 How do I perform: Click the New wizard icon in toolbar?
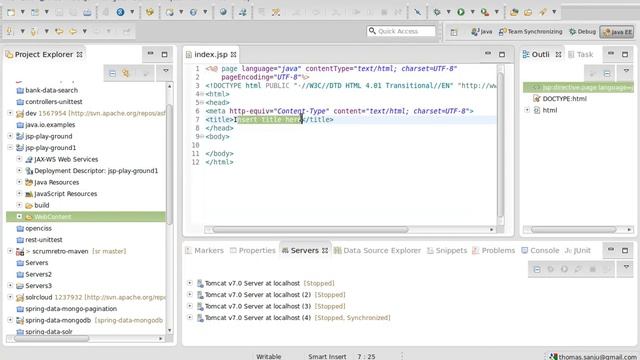[x=11, y=12]
